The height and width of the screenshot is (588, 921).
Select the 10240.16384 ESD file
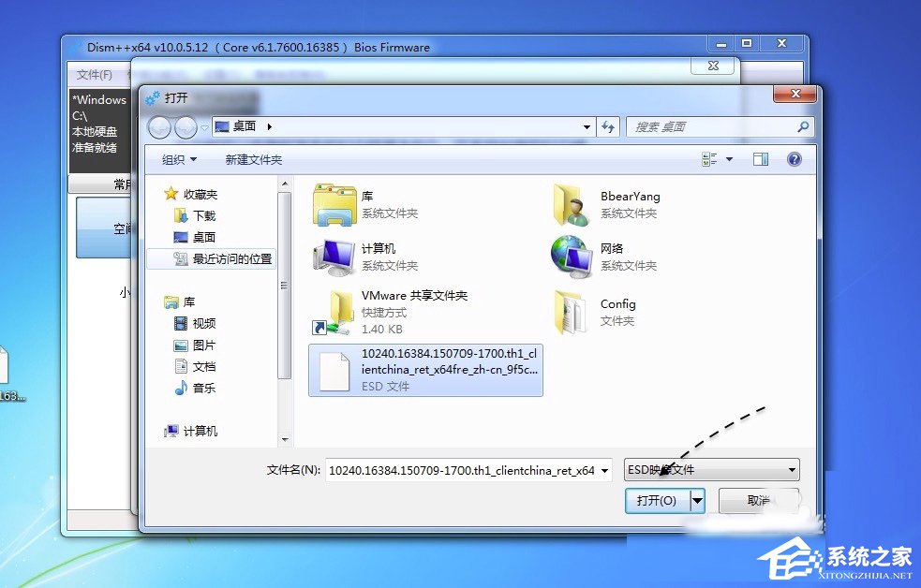[x=424, y=369]
